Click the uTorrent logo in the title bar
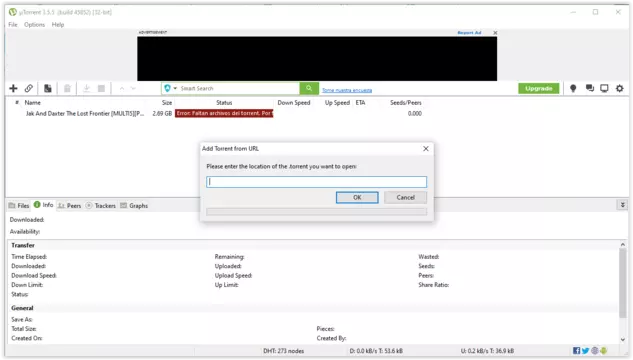Screen dimensions: 633x360 [13, 12]
